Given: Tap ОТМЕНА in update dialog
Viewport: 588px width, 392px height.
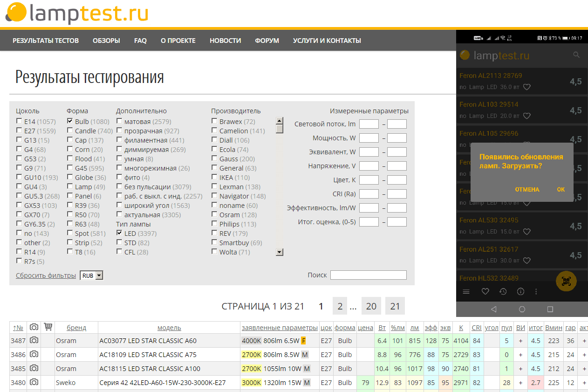Looking at the screenshot, I should tap(527, 190).
